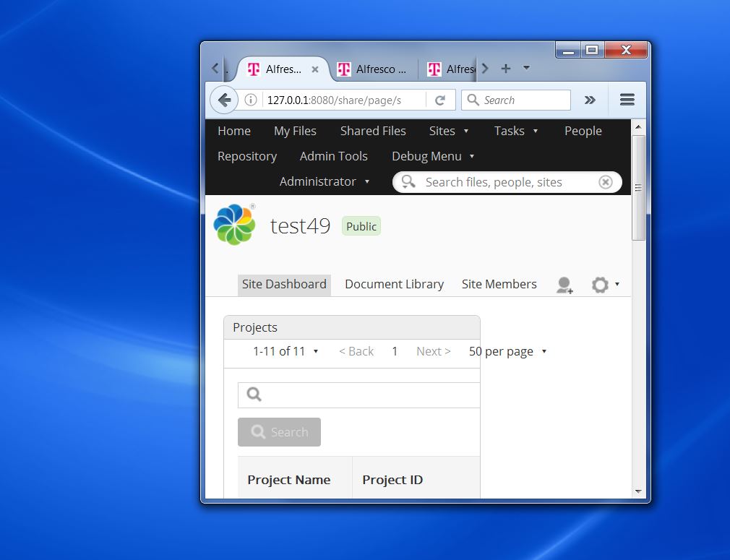The height and width of the screenshot is (560, 730).
Task: Click the toolbar overflow chevron icon
Action: pyautogui.click(x=590, y=100)
